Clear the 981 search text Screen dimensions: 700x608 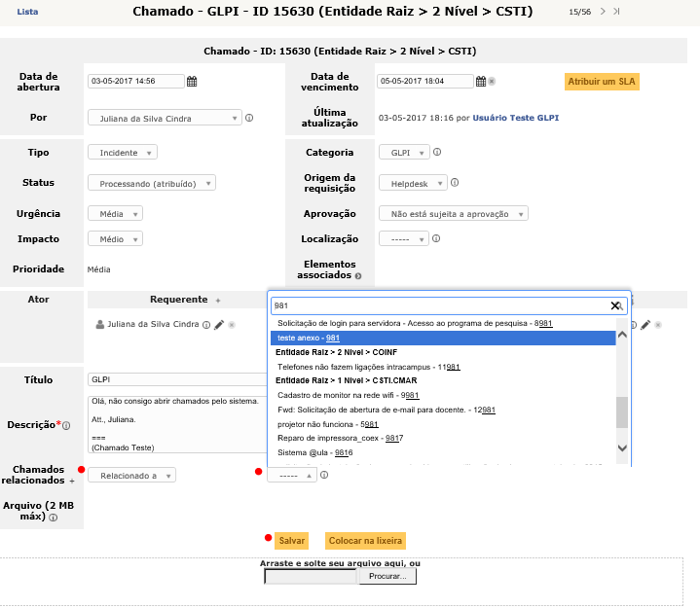(615, 305)
